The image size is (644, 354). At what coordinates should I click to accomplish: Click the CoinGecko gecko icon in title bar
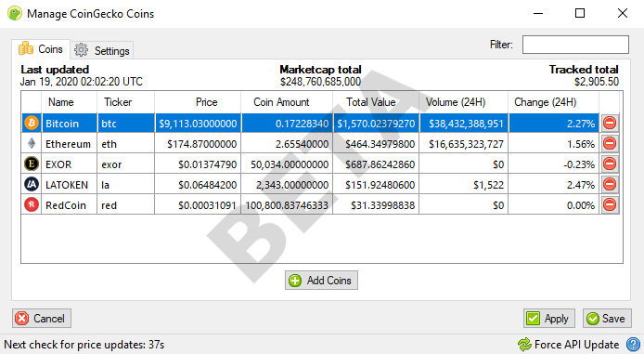click(x=15, y=13)
